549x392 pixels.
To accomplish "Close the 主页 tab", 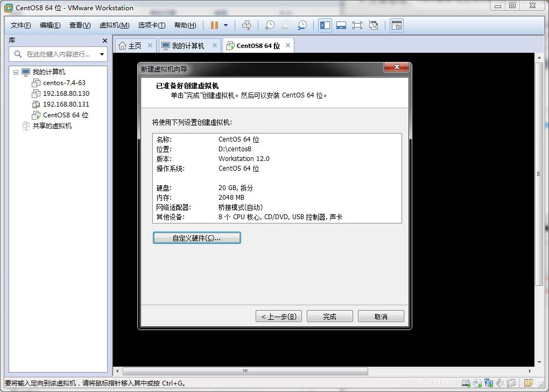I will [150, 45].
